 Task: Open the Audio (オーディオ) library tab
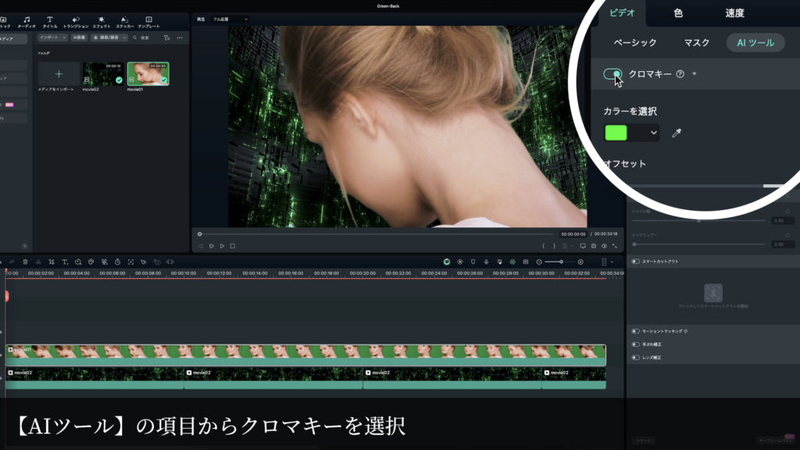coord(27,22)
